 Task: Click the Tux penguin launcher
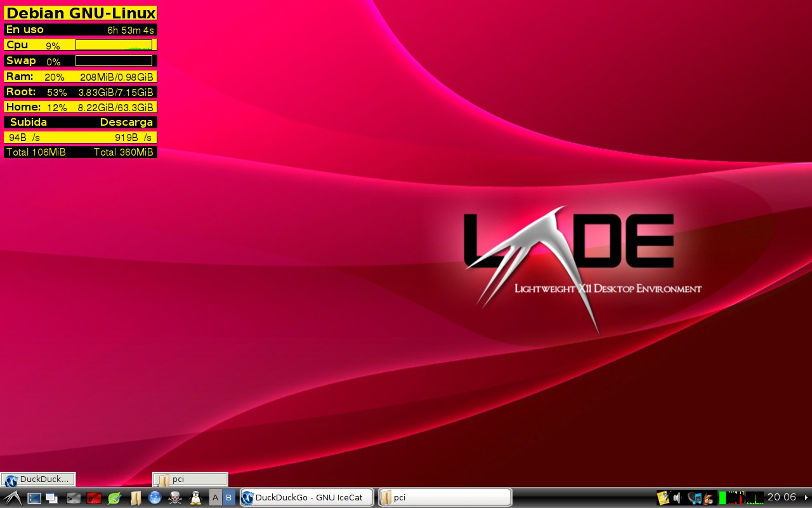[195, 498]
